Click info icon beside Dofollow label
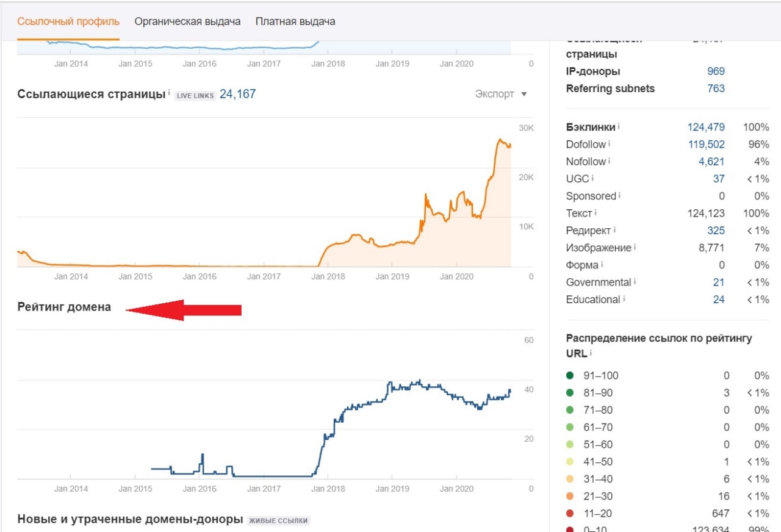Viewport: 781px width, 532px height. (x=609, y=144)
